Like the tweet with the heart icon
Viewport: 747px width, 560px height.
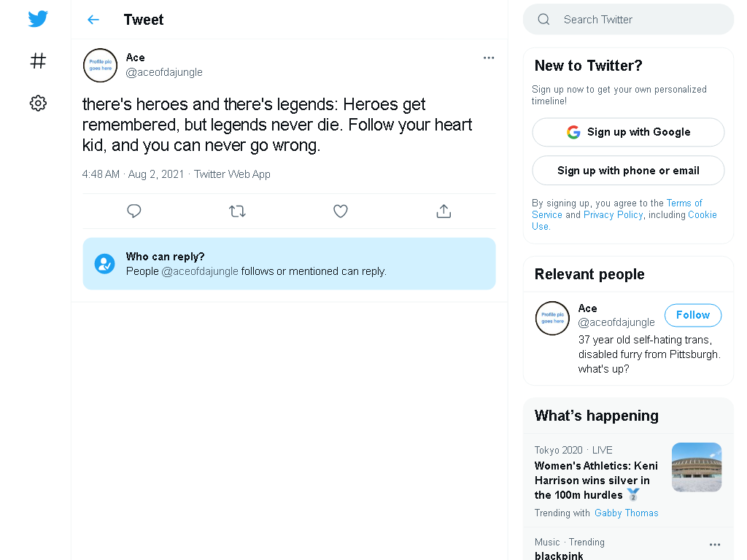tap(340, 211)
